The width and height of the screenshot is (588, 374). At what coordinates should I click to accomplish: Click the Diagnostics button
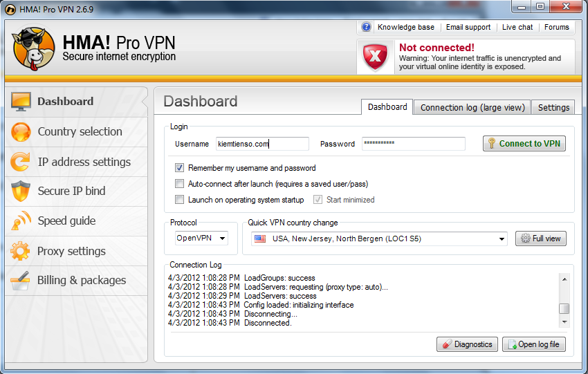[467, 344]
